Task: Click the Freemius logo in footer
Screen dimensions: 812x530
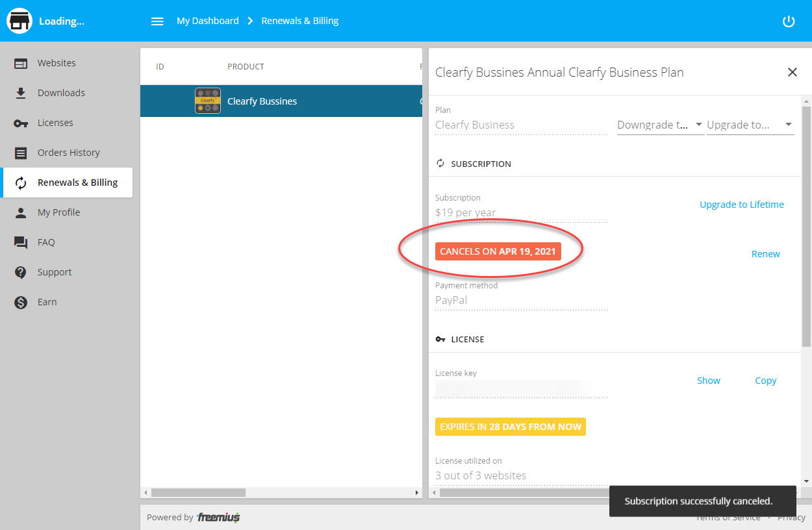Action: (218, 518)
